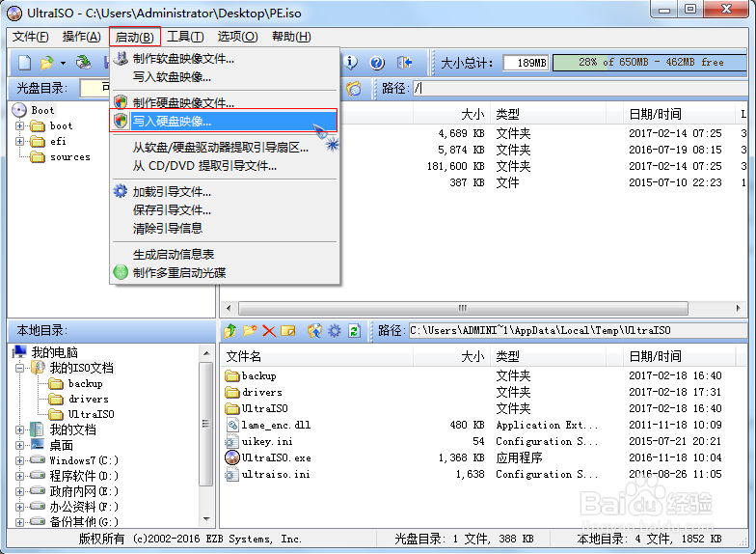Click the upper 路径 path input field

coord(580,89)
